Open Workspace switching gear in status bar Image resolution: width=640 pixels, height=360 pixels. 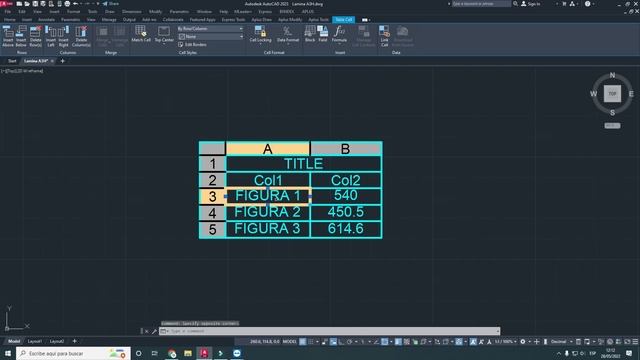[x=522, y=342]
